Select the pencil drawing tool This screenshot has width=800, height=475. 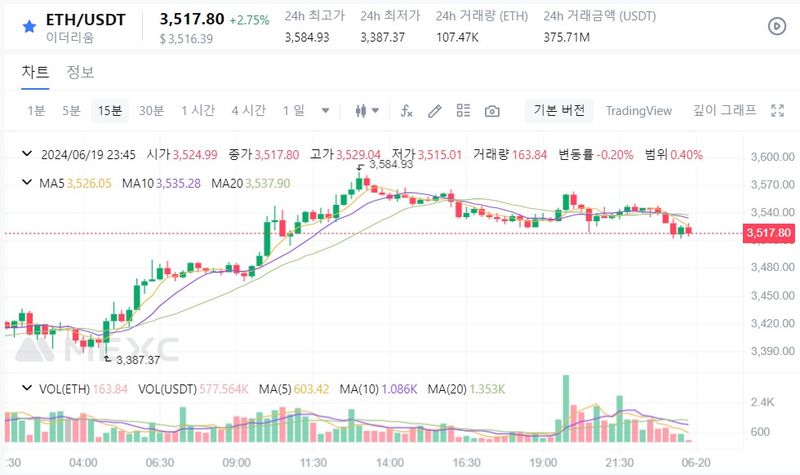pyautogui.click(x=435, y=110)
